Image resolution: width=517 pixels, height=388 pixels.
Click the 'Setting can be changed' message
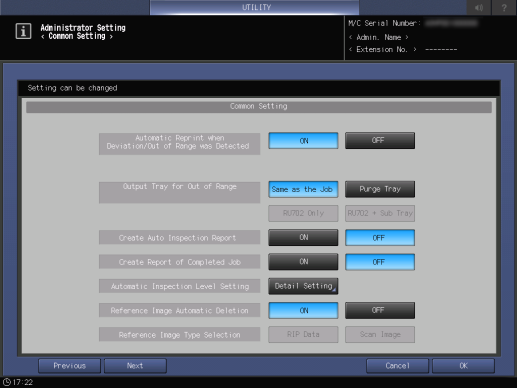click(x=72, y=88)
